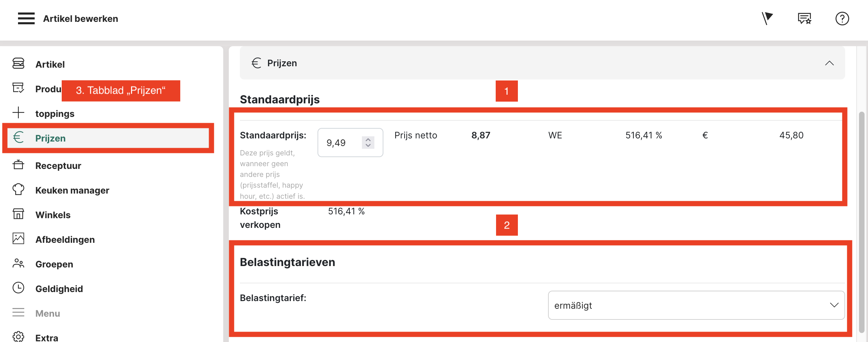Open the help question mark icon
Image resolution: width=868 pixels, height=342 pixels.
842,18
